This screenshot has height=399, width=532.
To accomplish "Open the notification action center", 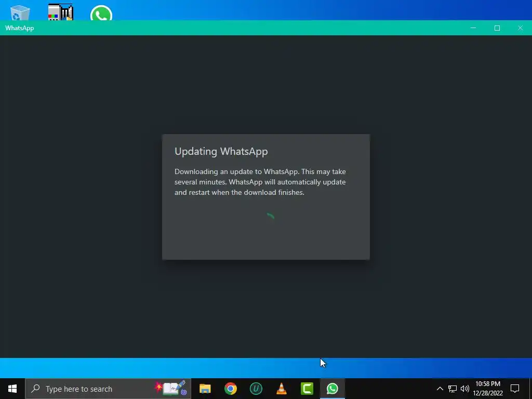I will (515, 389).
